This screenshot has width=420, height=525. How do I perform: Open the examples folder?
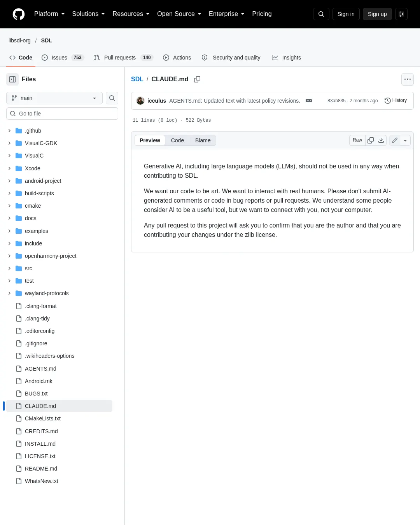tap(37, 231)
